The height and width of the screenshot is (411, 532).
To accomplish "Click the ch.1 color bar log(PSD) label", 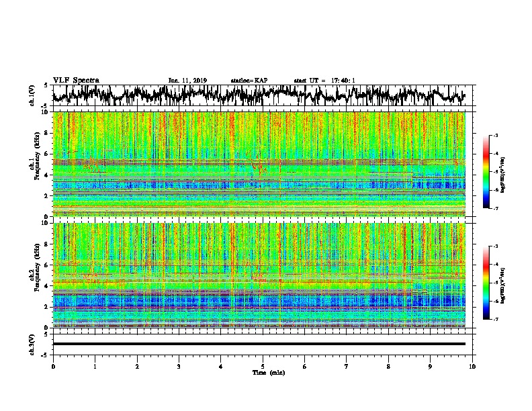I will click(503, 175).
